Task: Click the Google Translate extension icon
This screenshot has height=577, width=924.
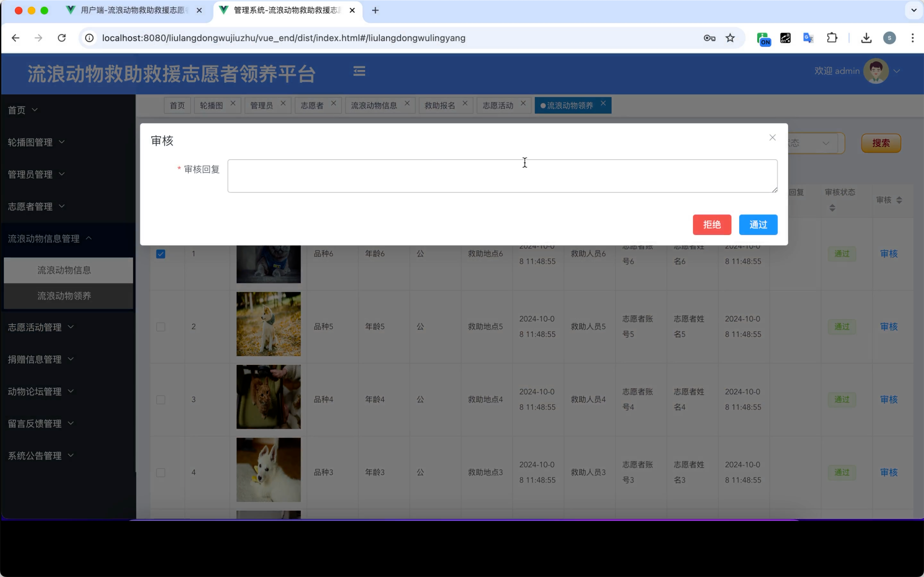Action: pos(808,38)
